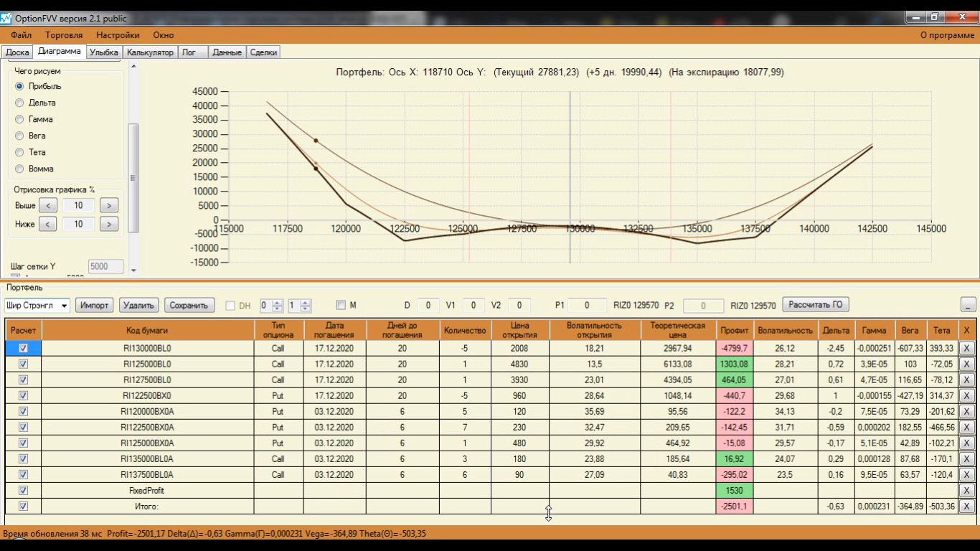Viewport: 980px width, 551px height.
Task: Select the Прибыль radio button
Action: pyautogui.click(x=19, y=86)
